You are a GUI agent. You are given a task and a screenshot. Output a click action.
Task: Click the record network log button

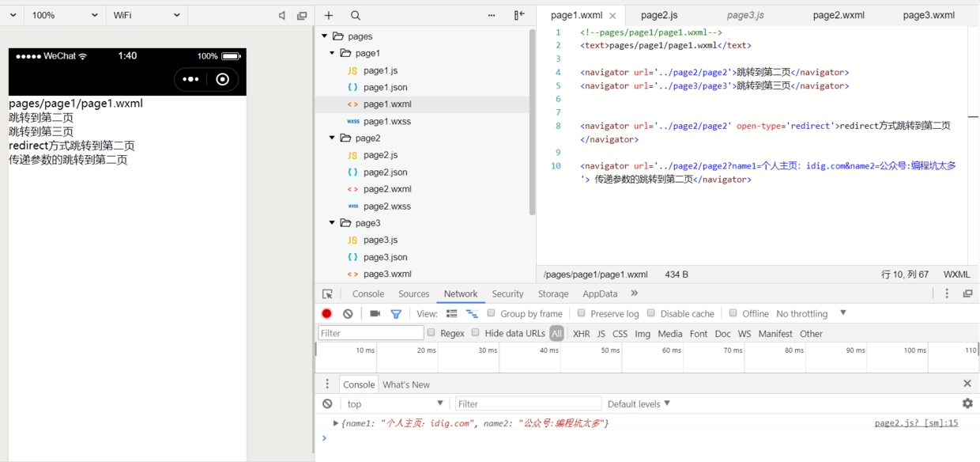326,313
